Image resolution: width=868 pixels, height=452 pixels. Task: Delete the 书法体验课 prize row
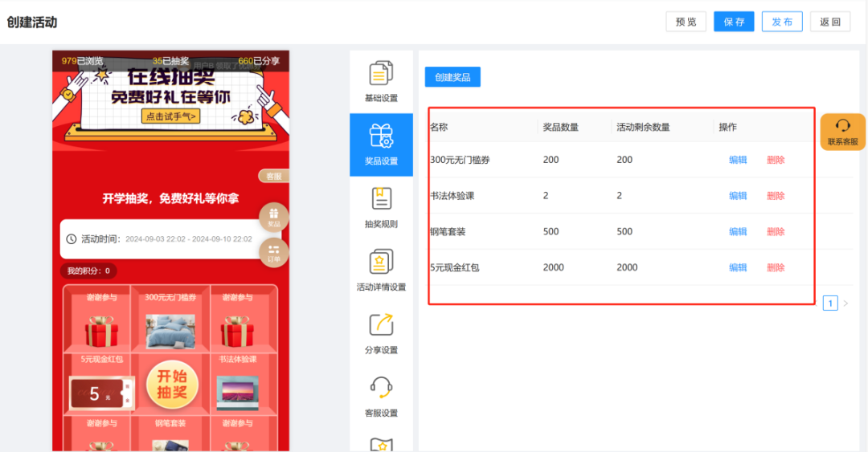(776, 196)
